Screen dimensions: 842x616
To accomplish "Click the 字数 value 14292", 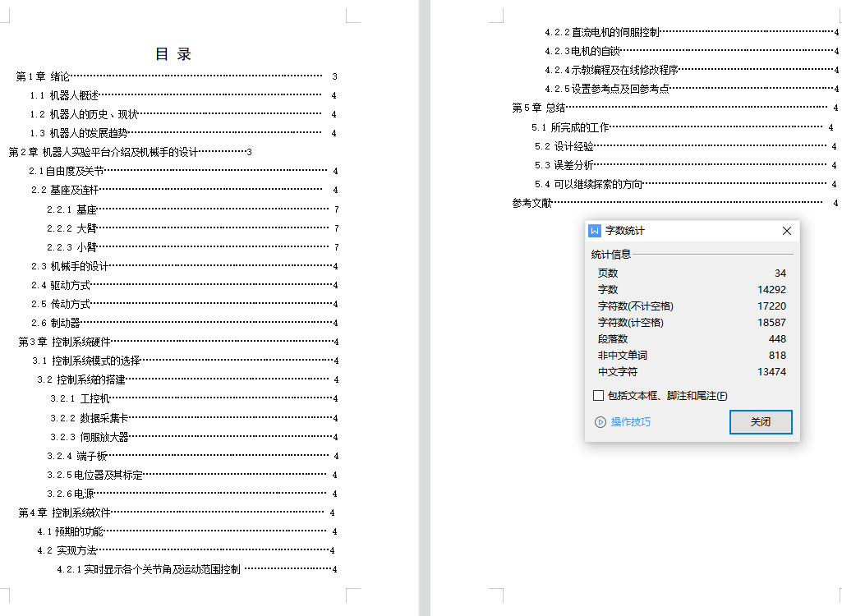I will click(x=771, y=290).
